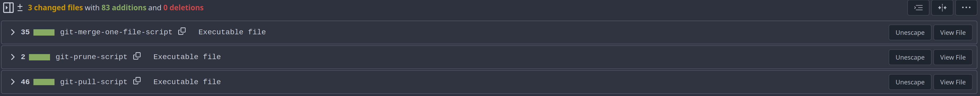Copy the git-prune-script file path

(x=137, y=56)
